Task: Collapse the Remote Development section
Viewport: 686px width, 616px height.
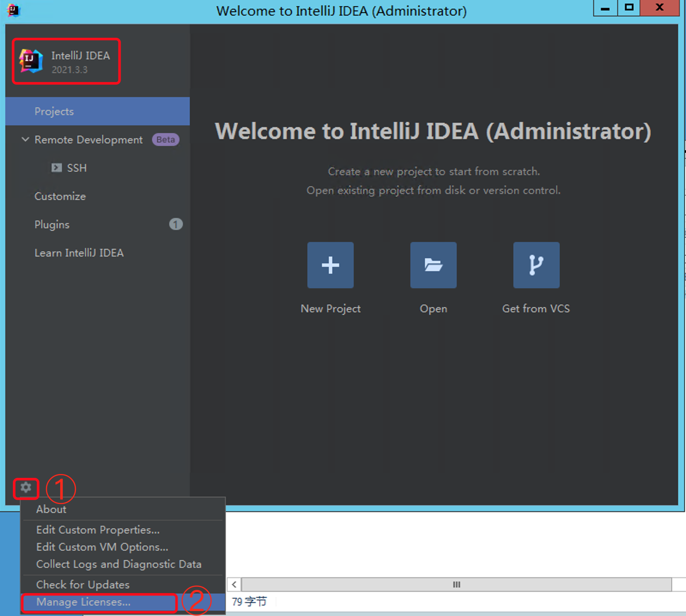Action: click(x=25, y=139)
